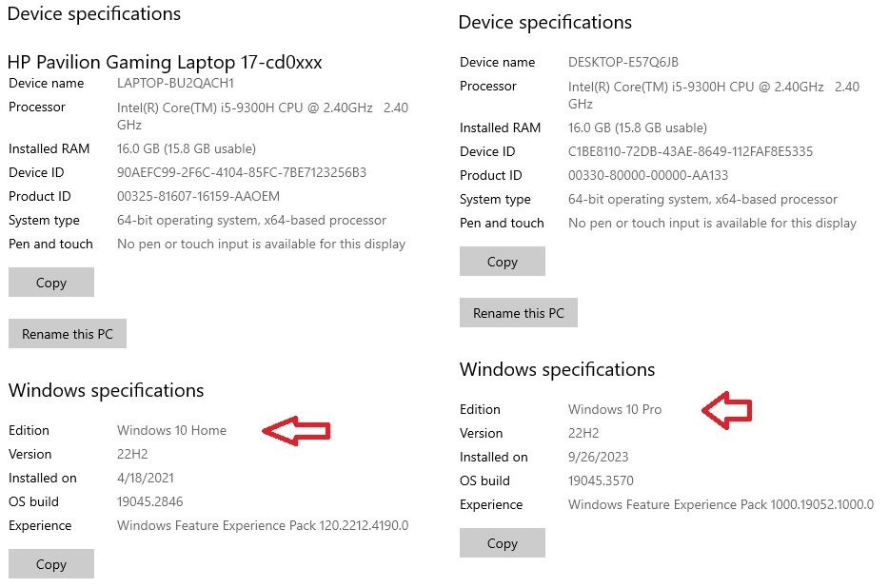Select OS build 19045.2846
This screenshot has height=588, width=889.
click(x=149, y=501)
